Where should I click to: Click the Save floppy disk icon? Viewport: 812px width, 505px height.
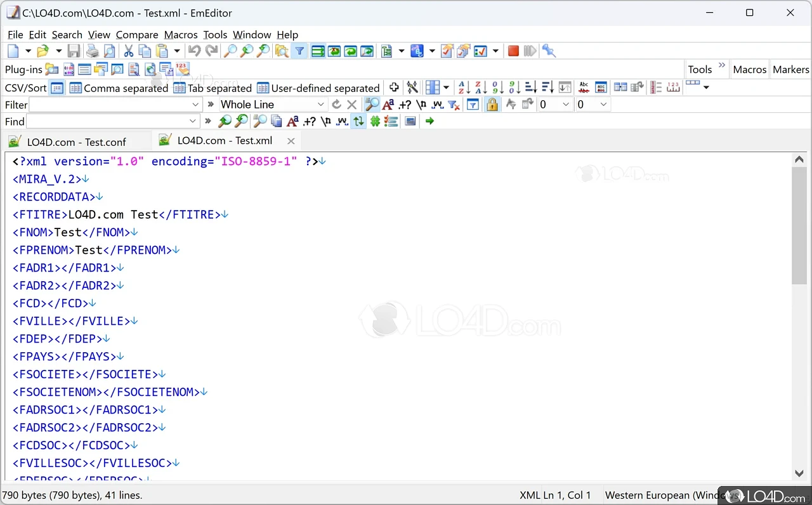pyautogui.click(x=74, y=51)
